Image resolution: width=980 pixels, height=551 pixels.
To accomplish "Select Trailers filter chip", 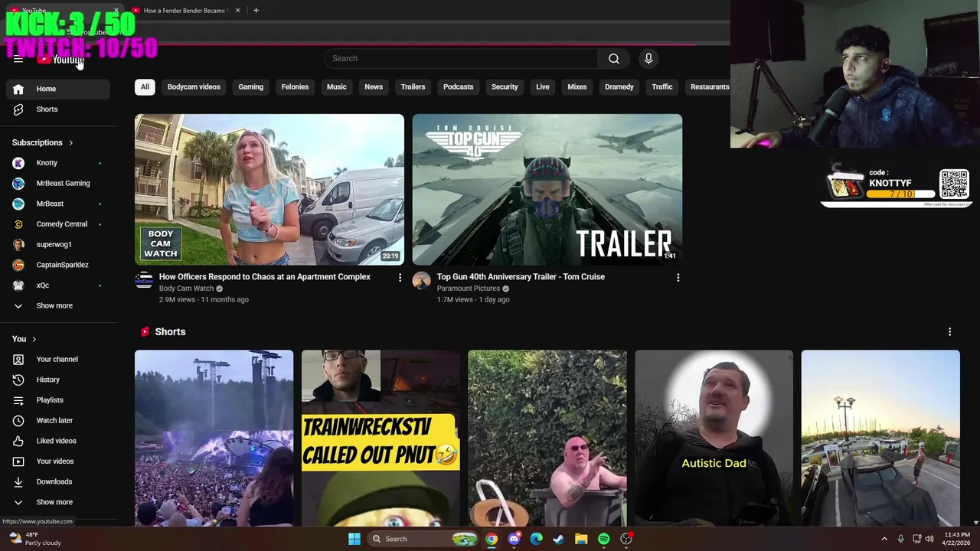I will 413,87.
